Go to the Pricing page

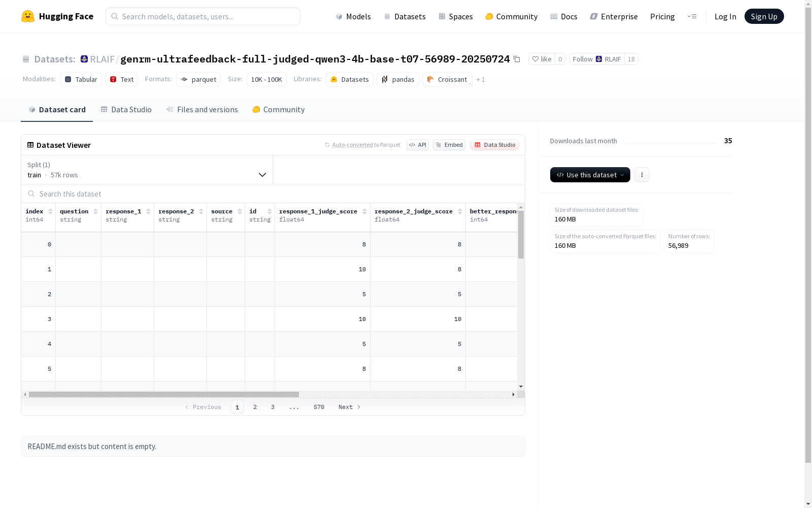pos(662,16)
